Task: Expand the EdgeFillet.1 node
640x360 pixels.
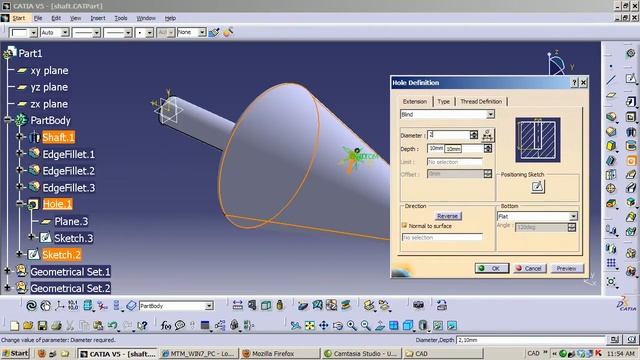Action: click(19, 153)
